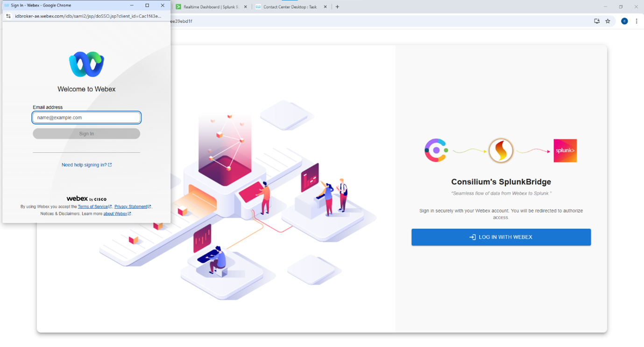
Task: Click the flame icon above Consilium's SplunkBridge title
Action: point(501,150)
